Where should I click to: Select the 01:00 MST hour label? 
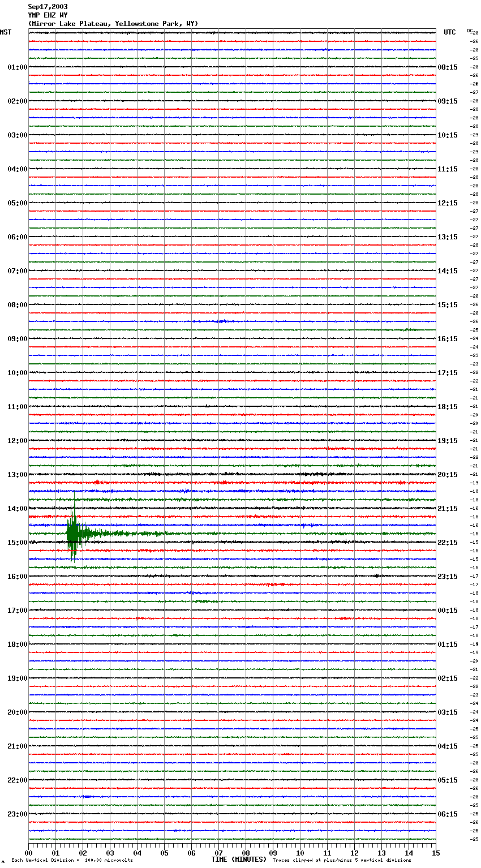18,67
